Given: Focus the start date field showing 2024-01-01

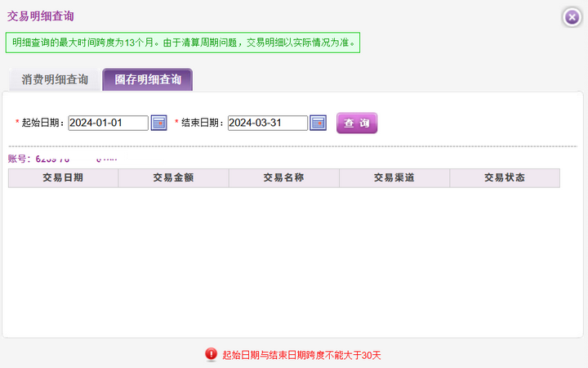Looking at the screenshot, I should point(108,123).
